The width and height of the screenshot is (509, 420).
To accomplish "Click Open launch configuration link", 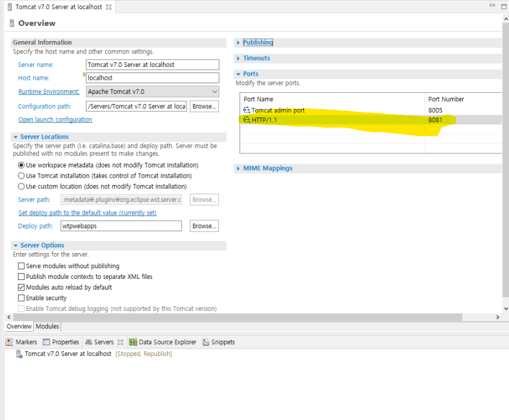I will pos(55,120).
